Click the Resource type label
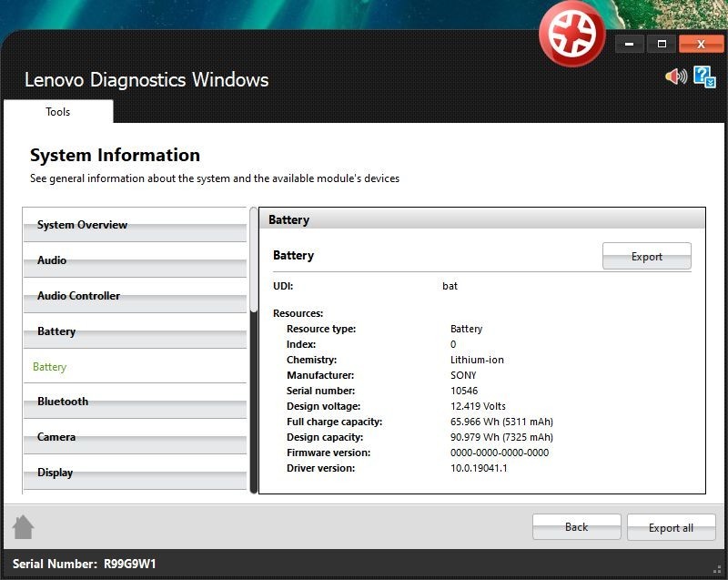The image size is (728, 580). pos(321,329)
